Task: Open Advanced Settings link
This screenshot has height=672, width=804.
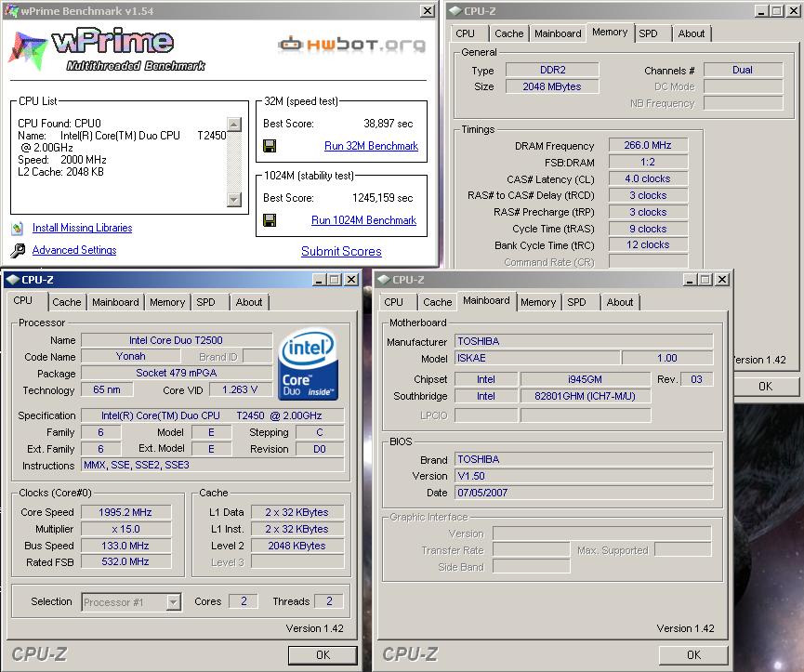Action: tap(74, 250)
